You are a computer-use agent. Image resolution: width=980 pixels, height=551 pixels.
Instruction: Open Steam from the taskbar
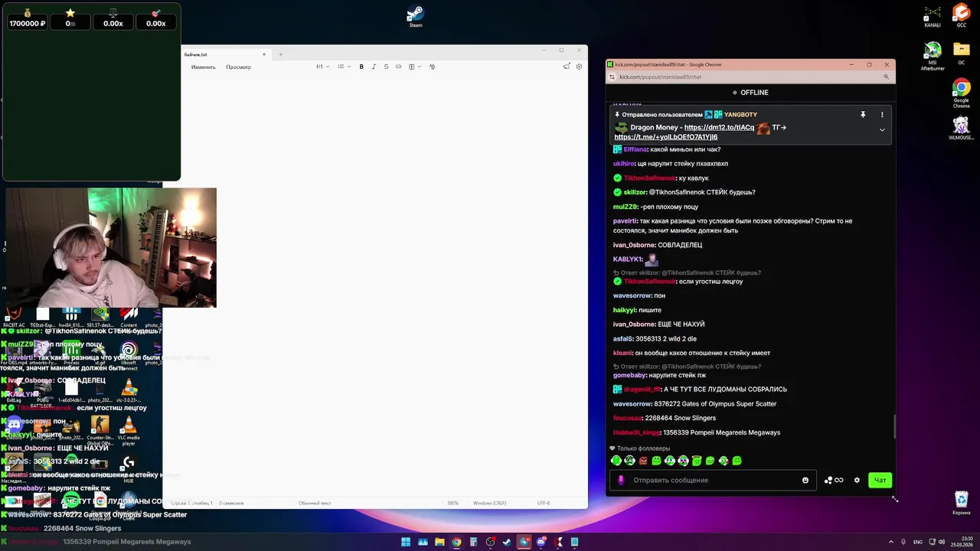coord(507,542)
